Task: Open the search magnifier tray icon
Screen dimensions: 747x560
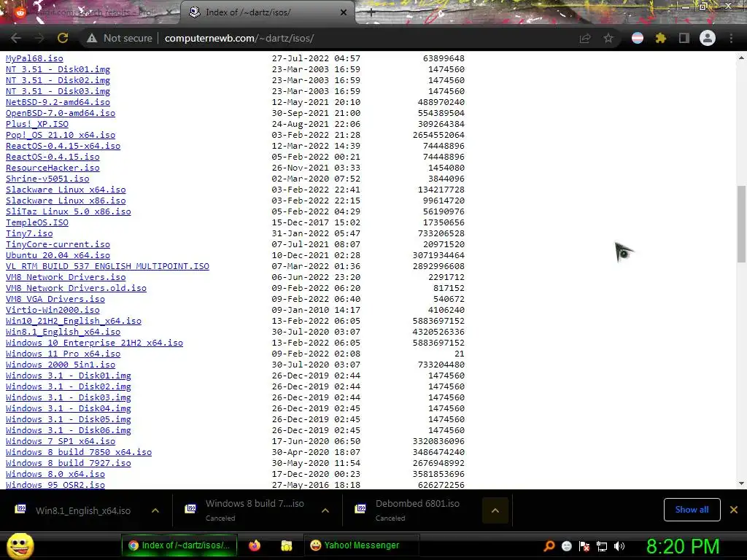Action: tap(549, 545)
